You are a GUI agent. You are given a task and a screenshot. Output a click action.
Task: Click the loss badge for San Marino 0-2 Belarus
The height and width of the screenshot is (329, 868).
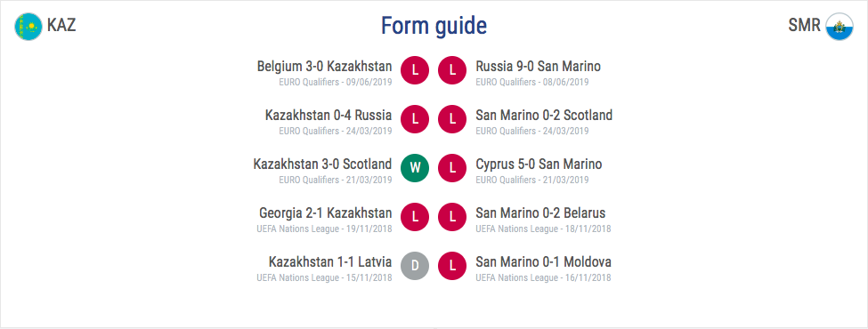click(x=452, y=217)
